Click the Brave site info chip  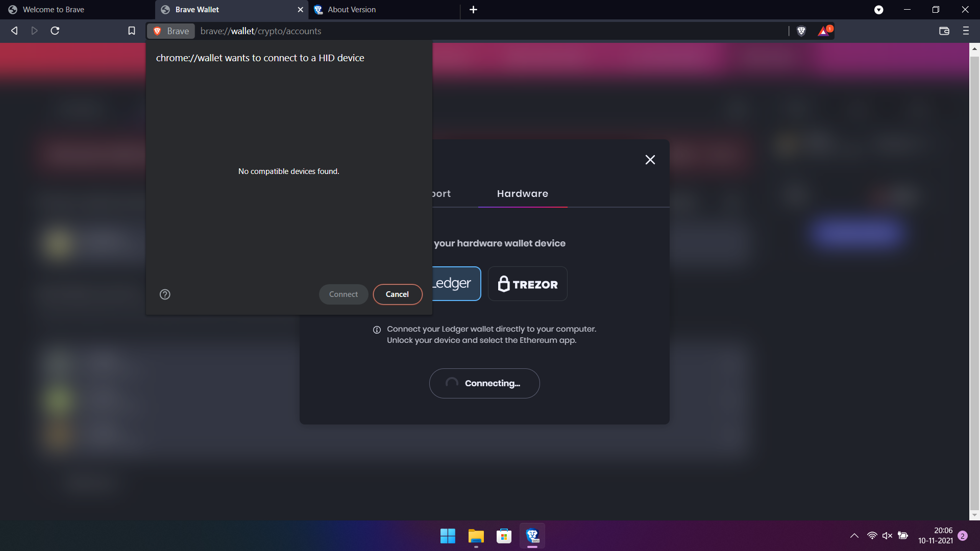click(171, 31)
